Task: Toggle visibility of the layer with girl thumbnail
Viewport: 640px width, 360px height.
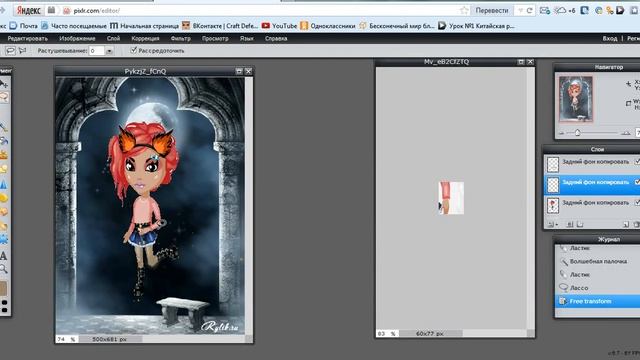Action: [x=637, y=202]
